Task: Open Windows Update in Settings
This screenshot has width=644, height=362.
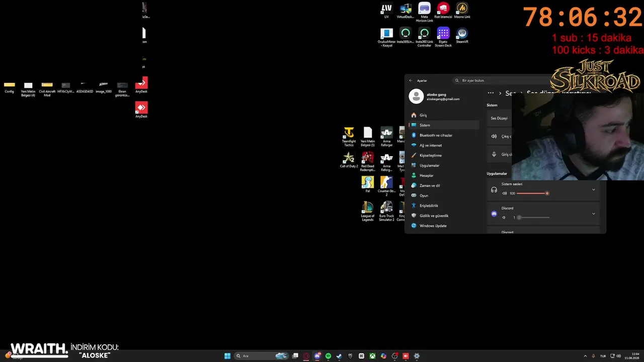Action: (445, 226)
